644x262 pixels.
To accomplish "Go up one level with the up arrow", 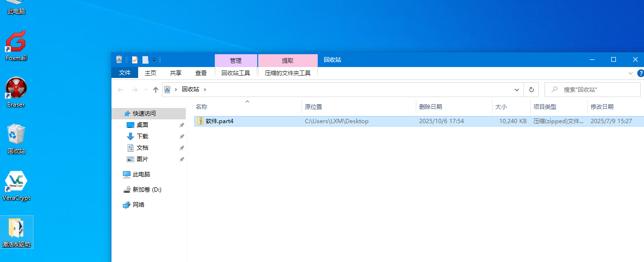I will pyautogui.click(x=155, y=89).
